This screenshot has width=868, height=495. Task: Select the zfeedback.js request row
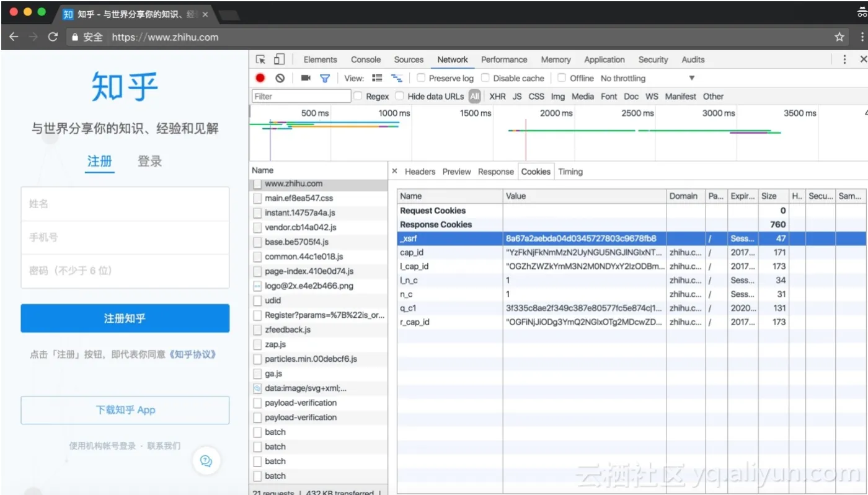pos(319,330)
